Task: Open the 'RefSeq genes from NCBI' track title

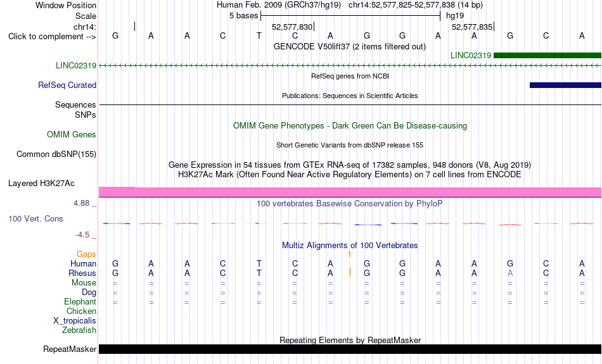Action: [350, 76]
